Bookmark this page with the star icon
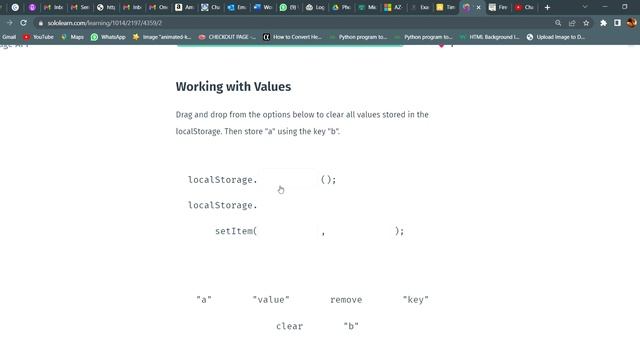Screen dimensions: 640x360 pyautogui.click(x=586, y=23)
